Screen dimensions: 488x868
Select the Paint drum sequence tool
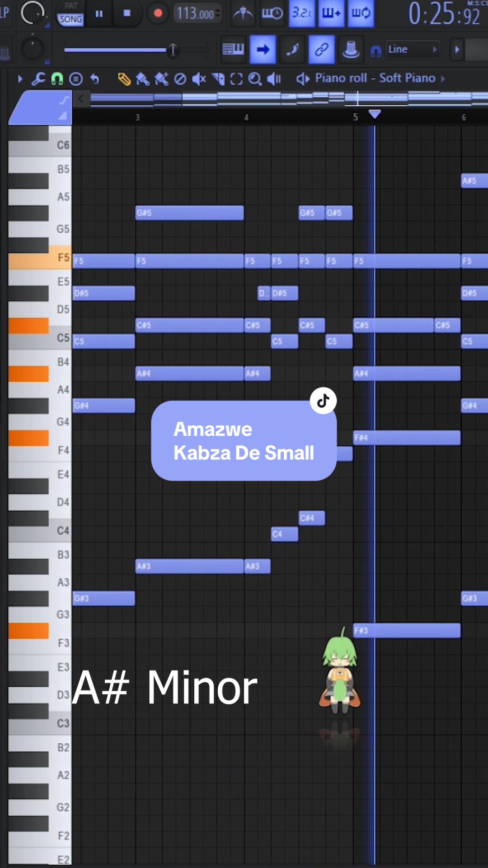[161, 79]
